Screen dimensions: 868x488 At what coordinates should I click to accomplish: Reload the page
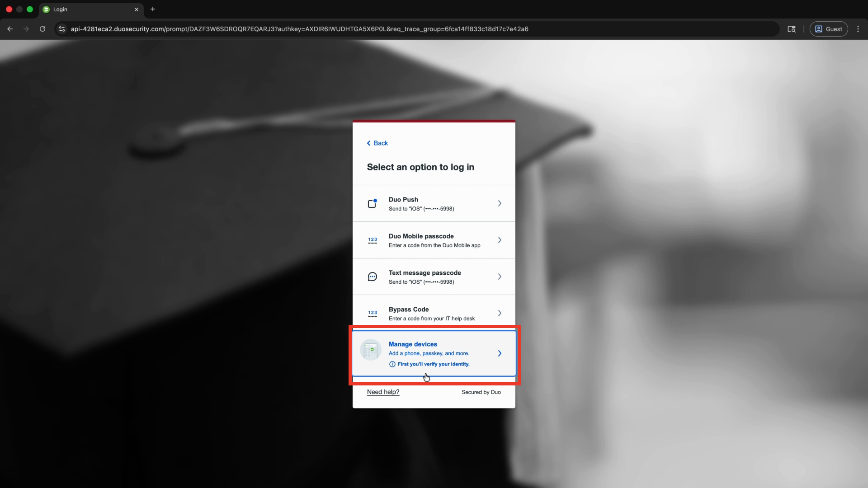click(x=42, y=29)
